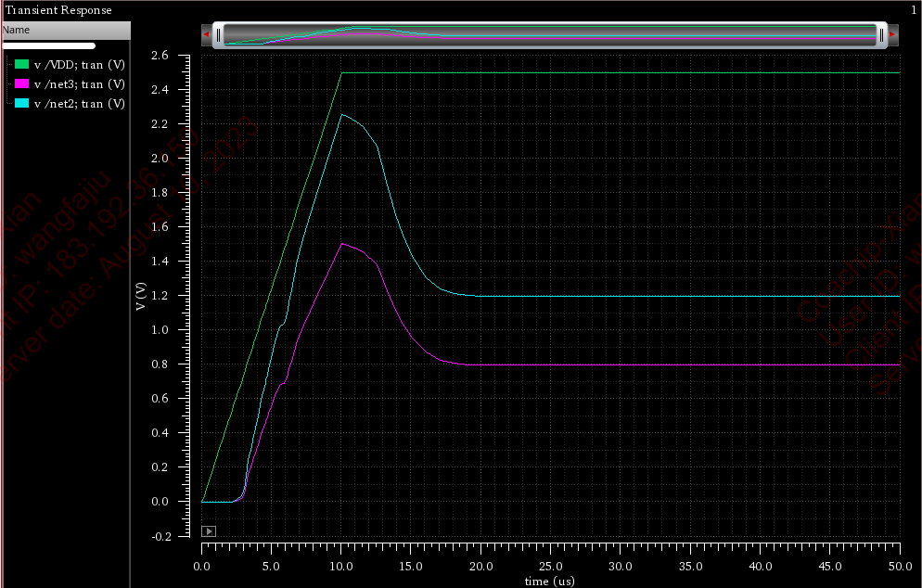This screenshot has height=588, width=922.
Task: Click the cyan v /net2 color swatch
Action: click(x=22, y=104)
